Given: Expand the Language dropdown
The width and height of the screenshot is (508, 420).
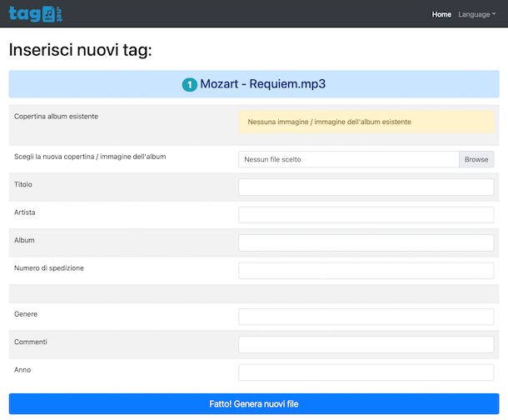Looking at the screenshot, I should pyautogui.click(x=476, y=15).
